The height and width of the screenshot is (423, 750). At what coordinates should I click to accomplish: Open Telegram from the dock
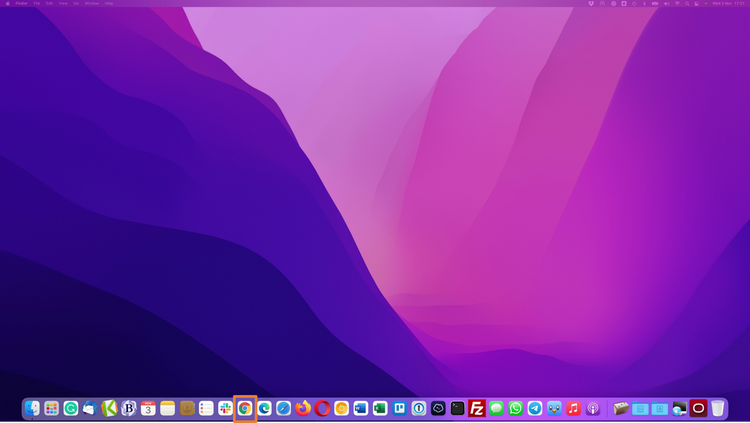tap(535, 408)
